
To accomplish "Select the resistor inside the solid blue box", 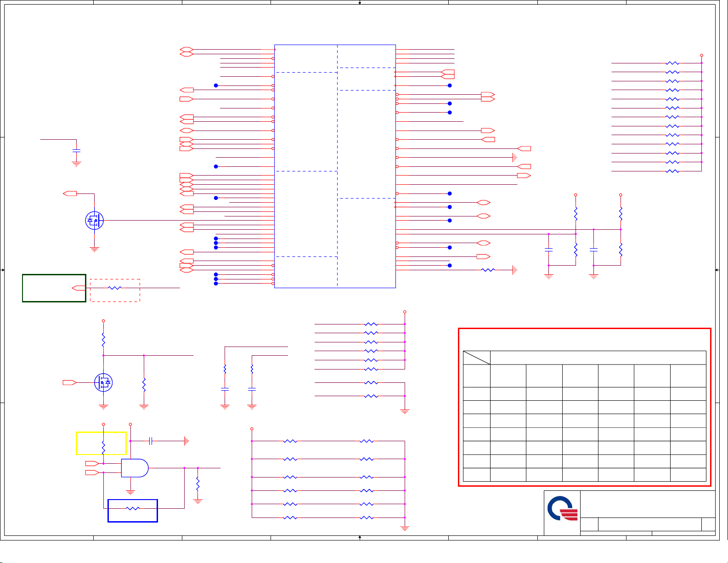I will pyautogui.click(x=133, y=508).
